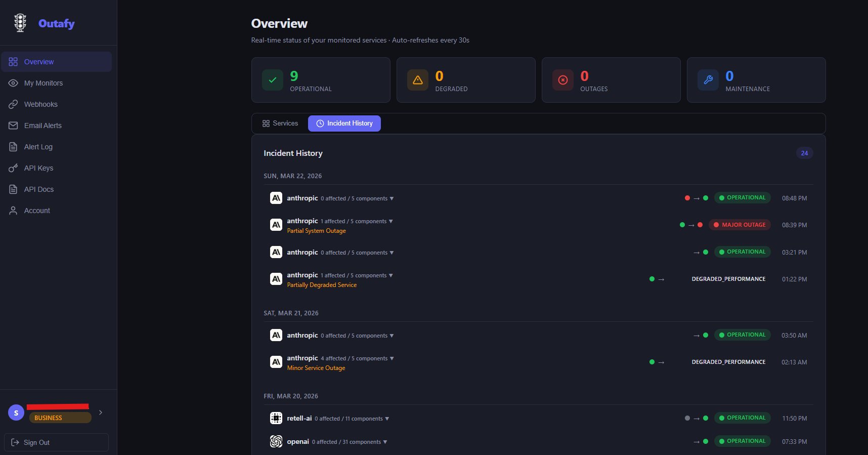This screenshot has height=455, width=868.
Task: Open API Docs page
Action: point(56,189)
